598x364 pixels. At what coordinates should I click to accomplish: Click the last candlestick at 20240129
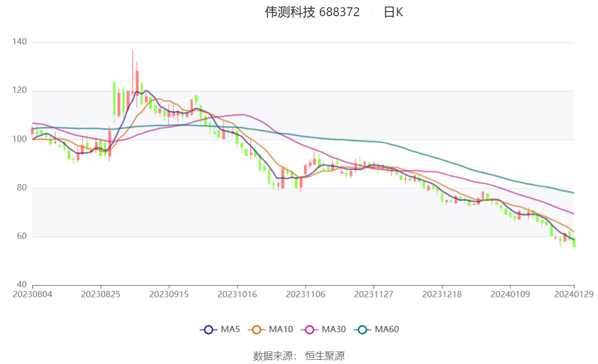(x=574, y=243)
